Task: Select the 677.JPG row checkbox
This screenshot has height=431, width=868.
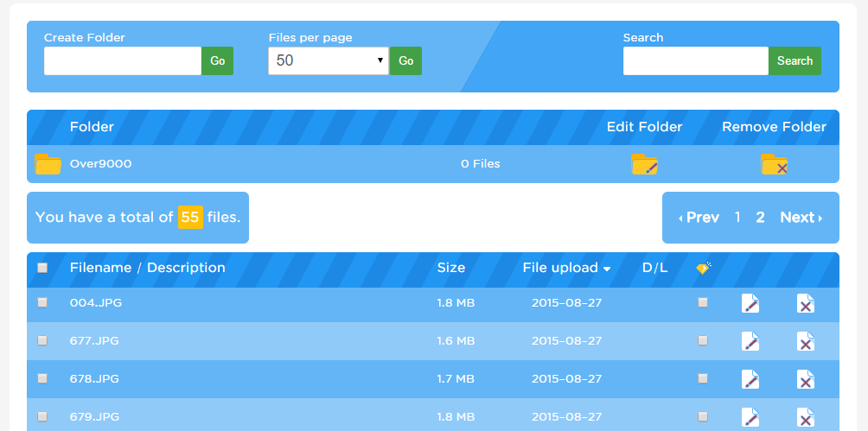Action: pyautogui.click(x=42, y=340)
